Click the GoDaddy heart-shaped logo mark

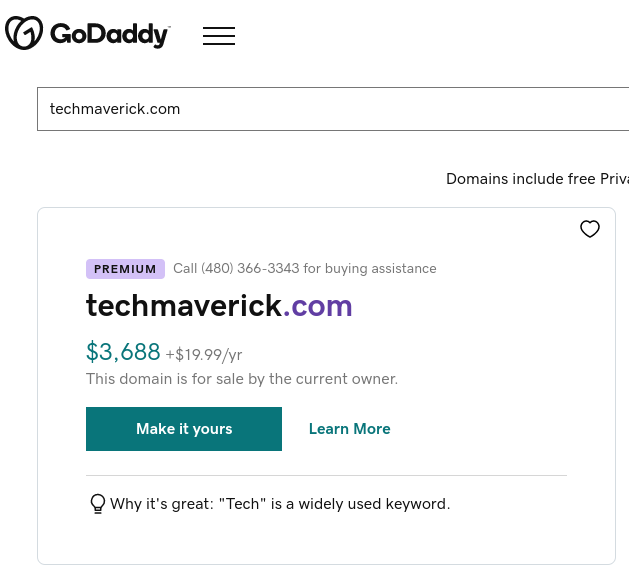[24, 33]
